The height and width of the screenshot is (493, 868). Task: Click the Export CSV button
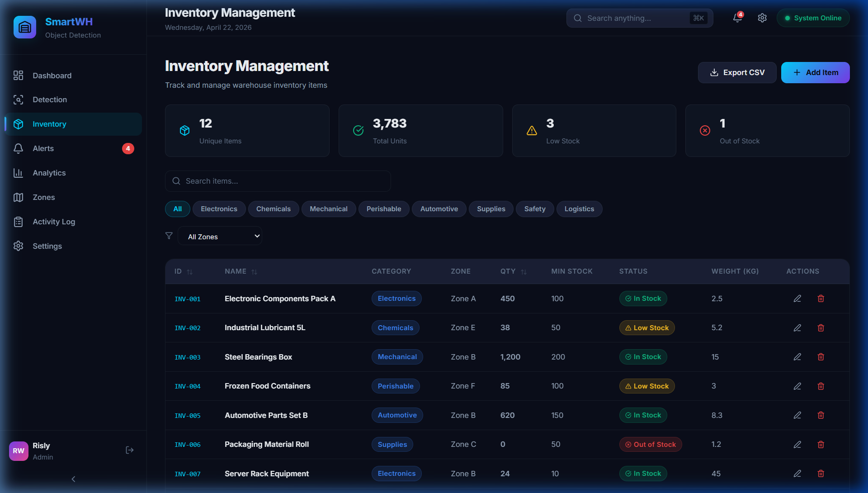pyautogui.click(x=737, y=72)
